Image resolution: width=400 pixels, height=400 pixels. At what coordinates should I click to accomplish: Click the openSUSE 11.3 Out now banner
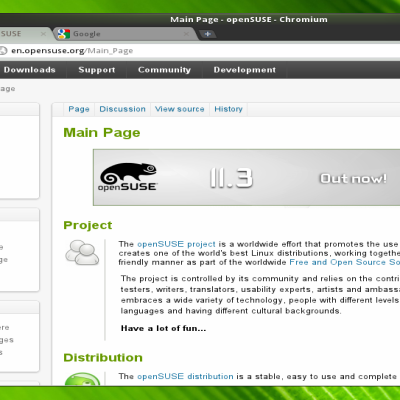pyautogui.click(x=247, y=177)
